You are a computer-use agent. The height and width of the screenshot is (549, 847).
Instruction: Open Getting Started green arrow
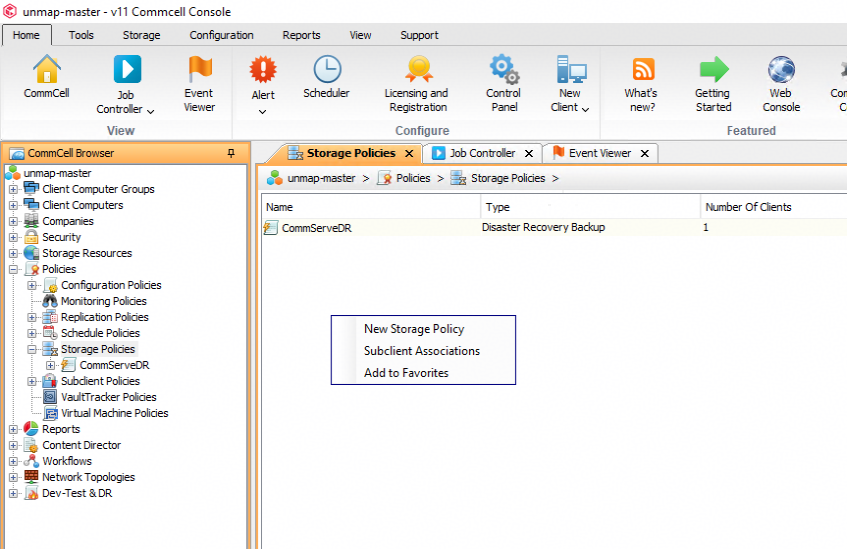[x=714, y=69]
